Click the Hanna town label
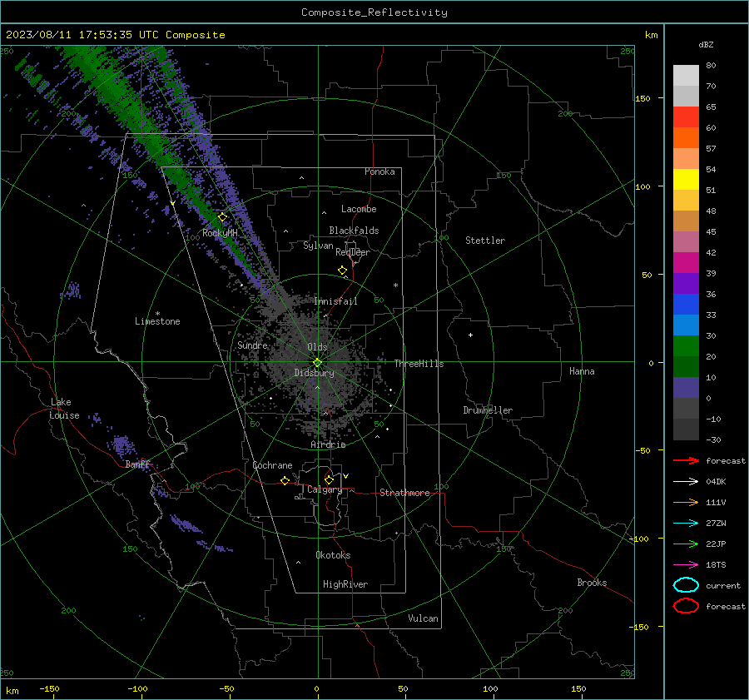 pos(582,371)
